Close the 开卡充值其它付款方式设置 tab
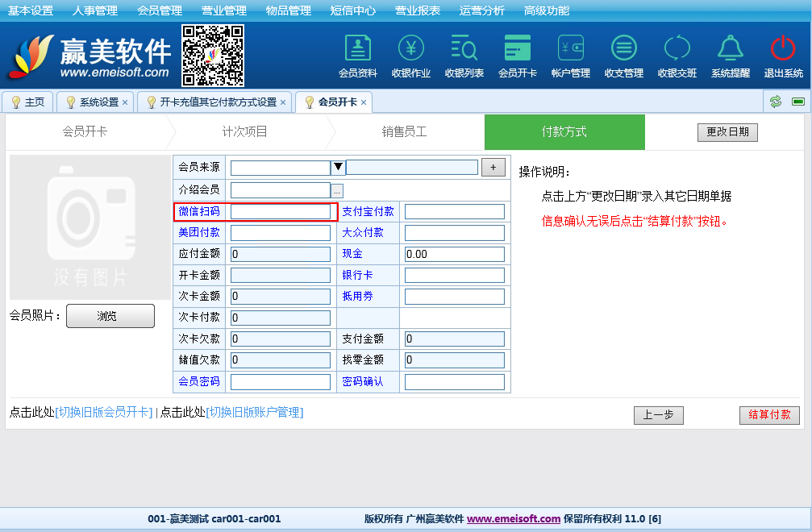 click(283, 102)
